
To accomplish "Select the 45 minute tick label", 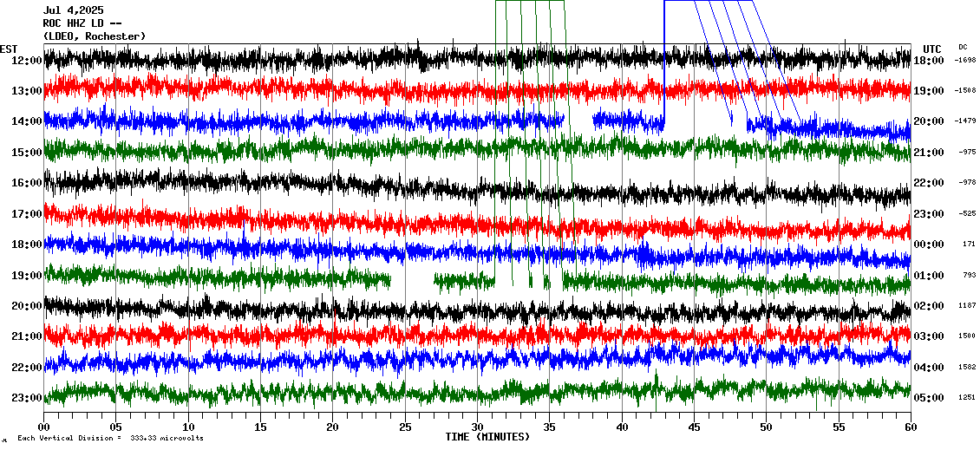I will 694,427.
